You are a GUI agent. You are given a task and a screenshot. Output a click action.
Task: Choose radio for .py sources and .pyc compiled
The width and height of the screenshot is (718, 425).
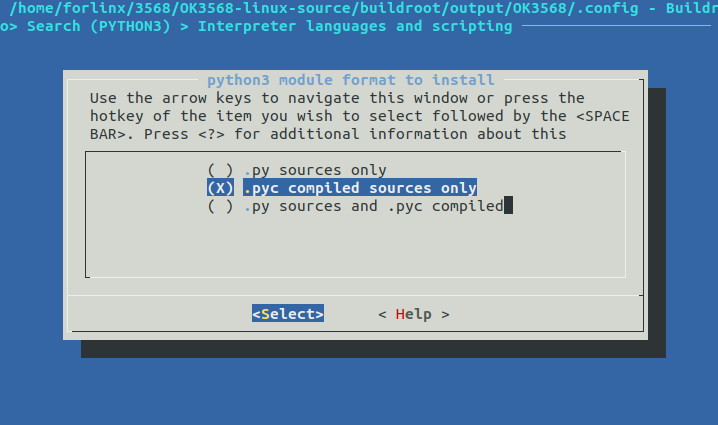[220, 206]
